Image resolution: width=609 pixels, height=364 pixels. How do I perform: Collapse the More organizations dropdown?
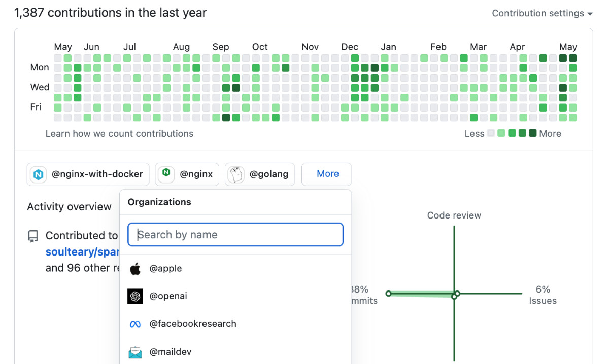tap(326, 174)
